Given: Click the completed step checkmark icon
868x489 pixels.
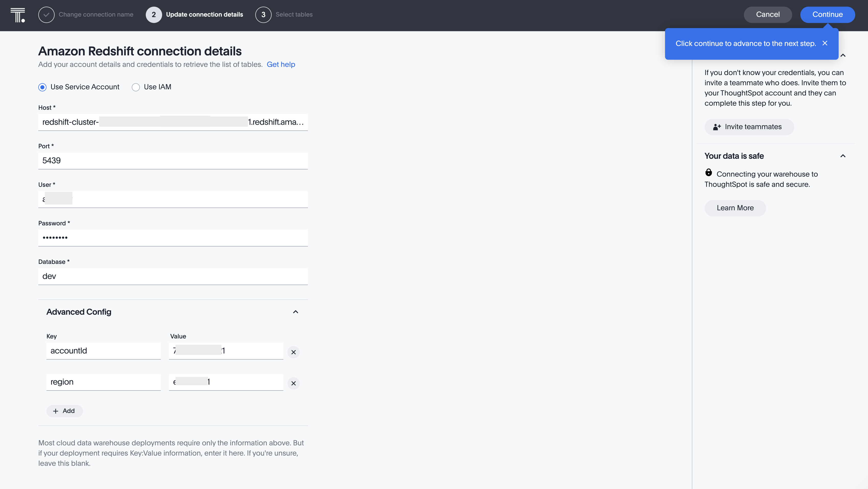Looking at the screenshot, I should coord(46,15).
